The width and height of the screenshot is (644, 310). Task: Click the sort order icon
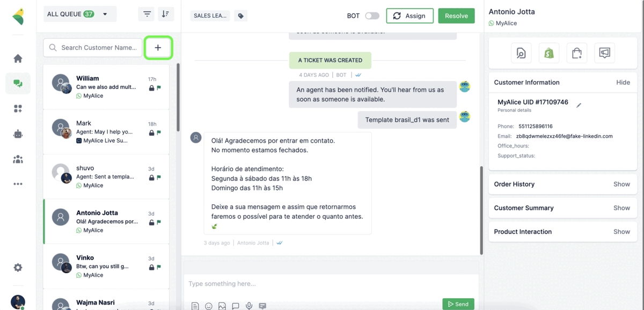(x=165, y=14)
